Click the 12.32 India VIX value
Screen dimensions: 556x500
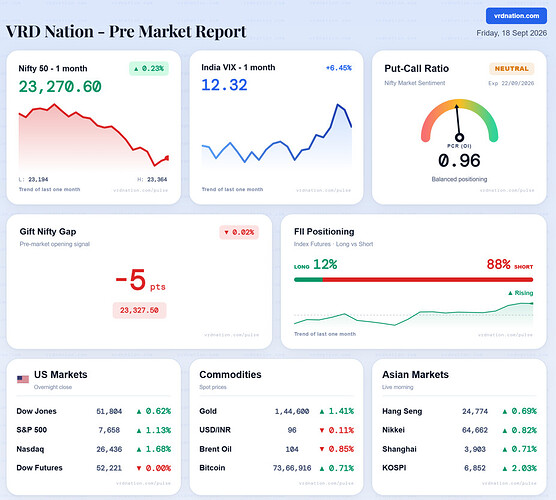pyautogui.click(x=224, y=85)
